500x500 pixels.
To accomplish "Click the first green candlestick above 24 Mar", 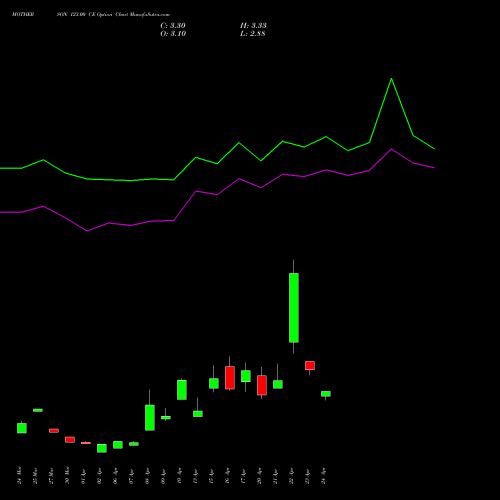I will click(22, 428).
